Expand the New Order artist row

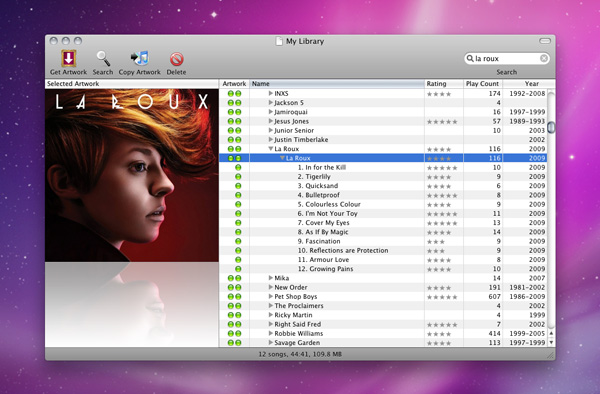(271, 287)
